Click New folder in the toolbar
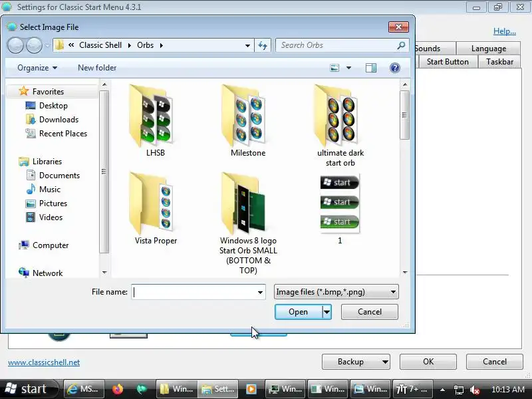The width and height of the screenshot is (532, 399). (x=97, y=68)
